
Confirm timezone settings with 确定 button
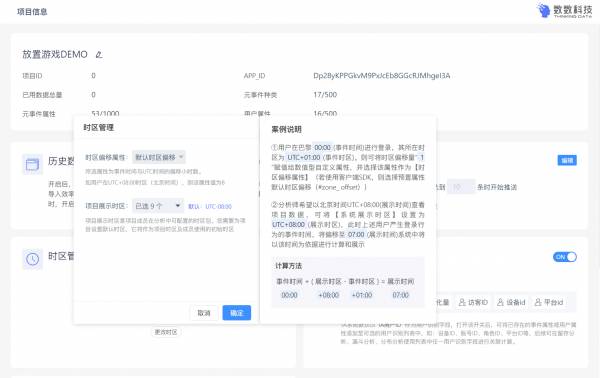pos(237,313)
